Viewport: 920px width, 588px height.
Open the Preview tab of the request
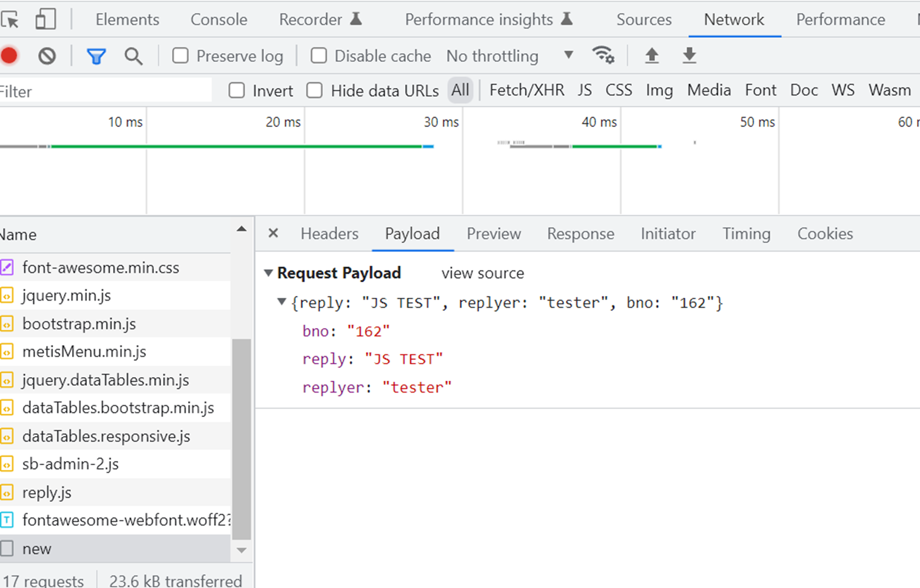tap(494, 234)
